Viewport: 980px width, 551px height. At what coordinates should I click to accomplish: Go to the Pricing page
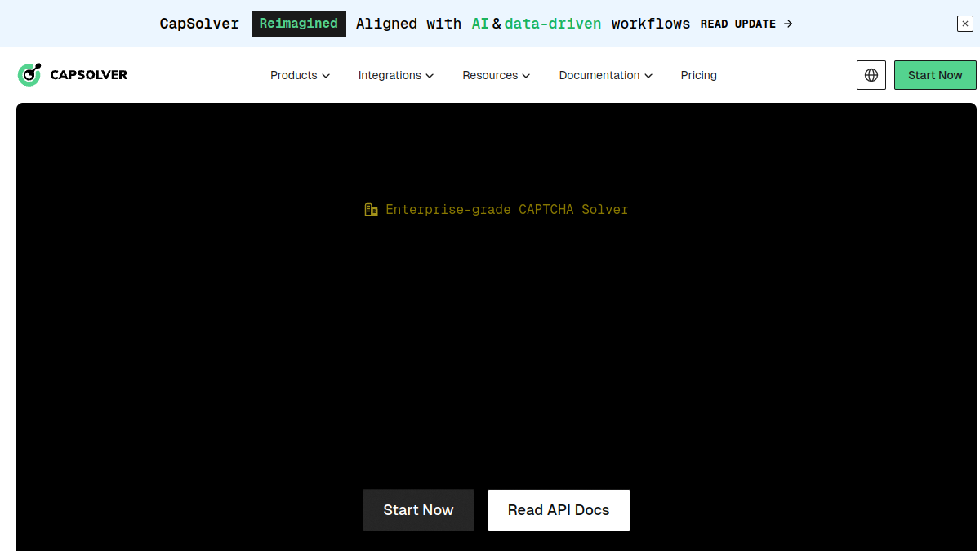click(x=699, y=75)
